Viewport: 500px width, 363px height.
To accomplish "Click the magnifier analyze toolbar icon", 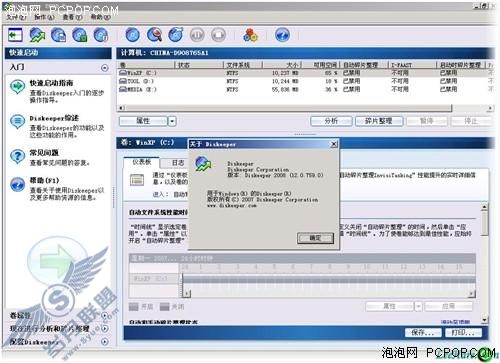I will click(x=154, y=35).
